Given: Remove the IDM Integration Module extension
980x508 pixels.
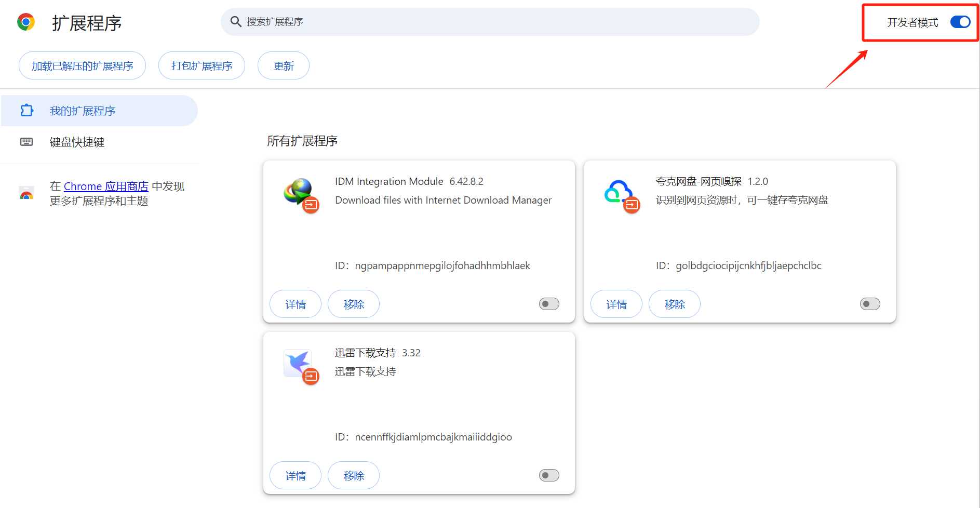Looking at the screenshot, I should (x=354, y=304).
